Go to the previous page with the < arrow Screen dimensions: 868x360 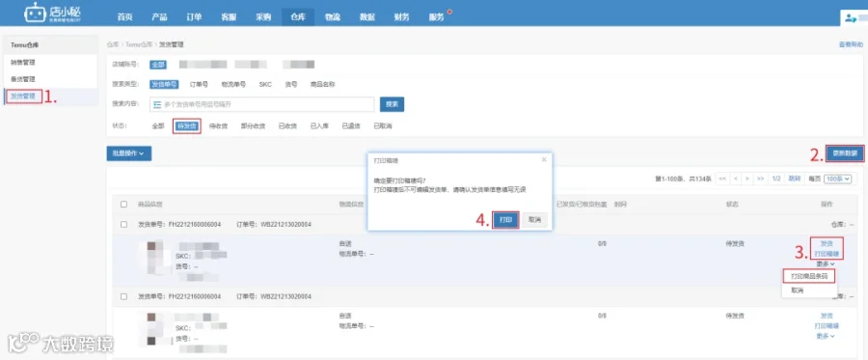point(736,179)
